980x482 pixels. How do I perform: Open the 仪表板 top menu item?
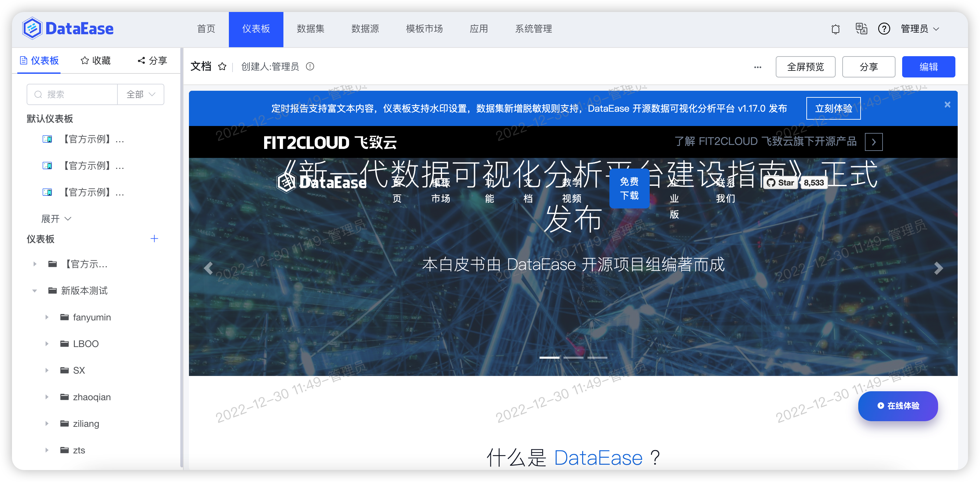pos(256,29)
